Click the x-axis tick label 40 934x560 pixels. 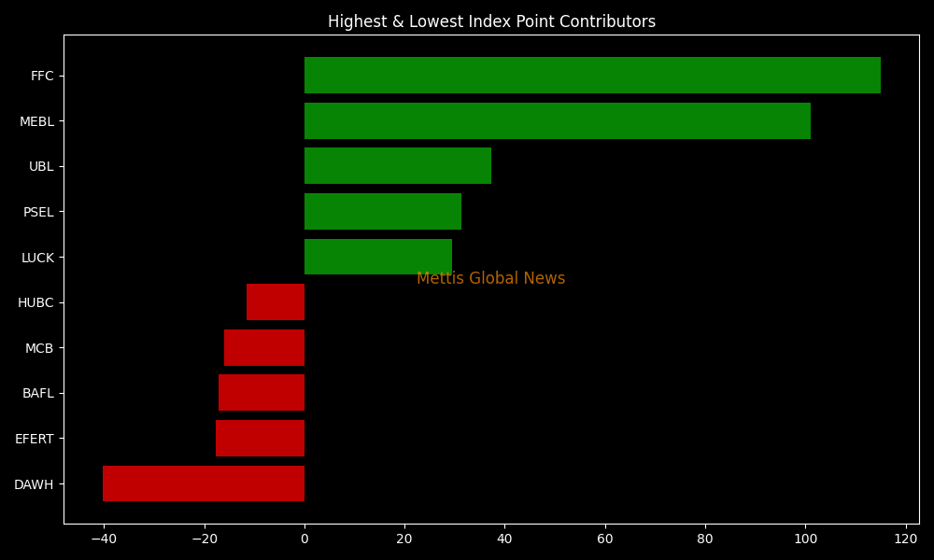click(504, 539)
